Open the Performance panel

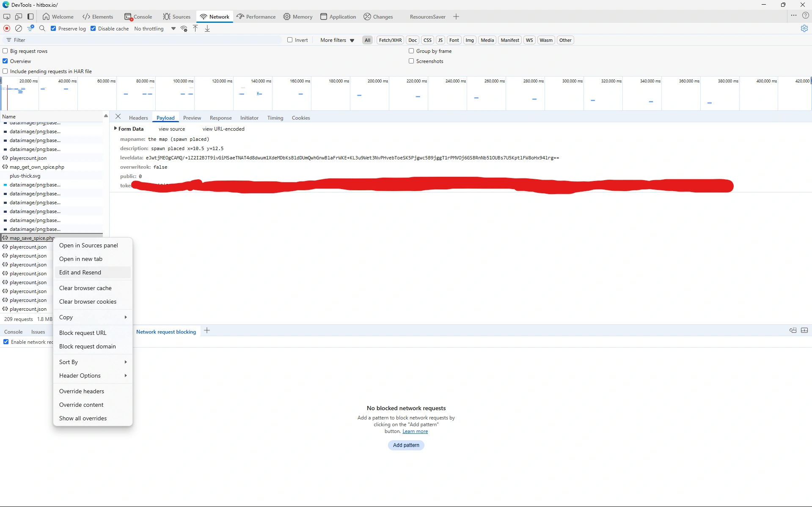256,16
